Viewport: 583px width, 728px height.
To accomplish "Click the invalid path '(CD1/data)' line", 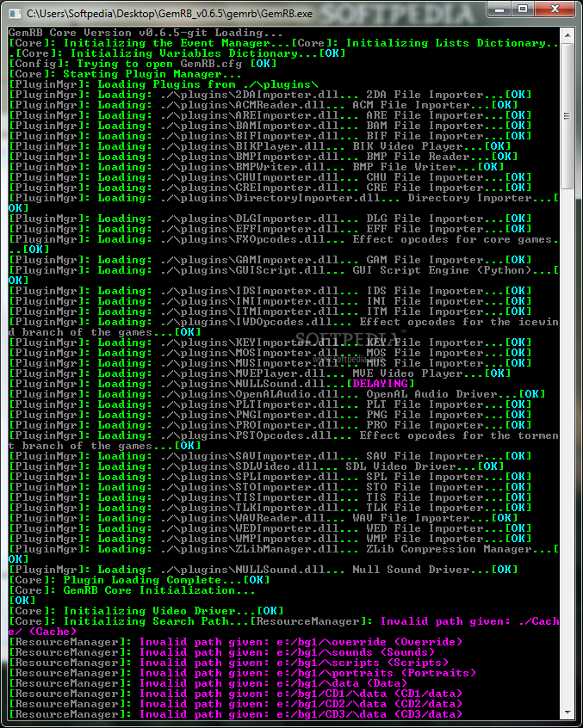I will pos(235,694).
